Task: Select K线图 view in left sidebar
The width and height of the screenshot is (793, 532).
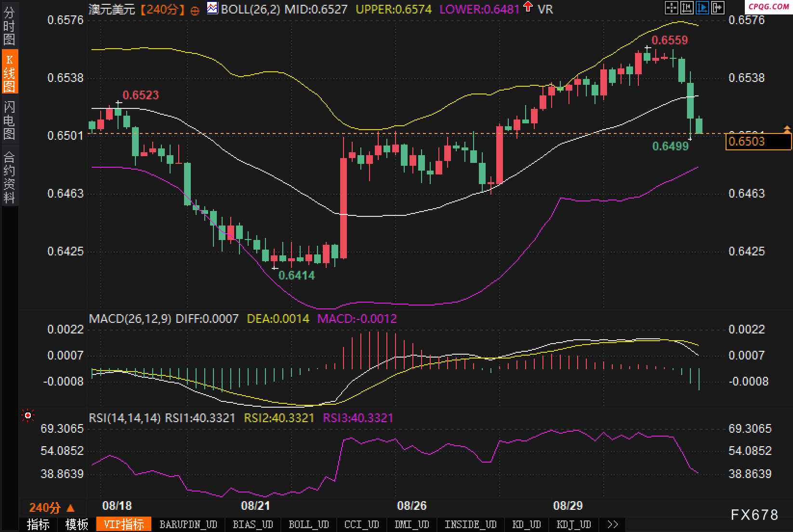Action: coord(9,72)
